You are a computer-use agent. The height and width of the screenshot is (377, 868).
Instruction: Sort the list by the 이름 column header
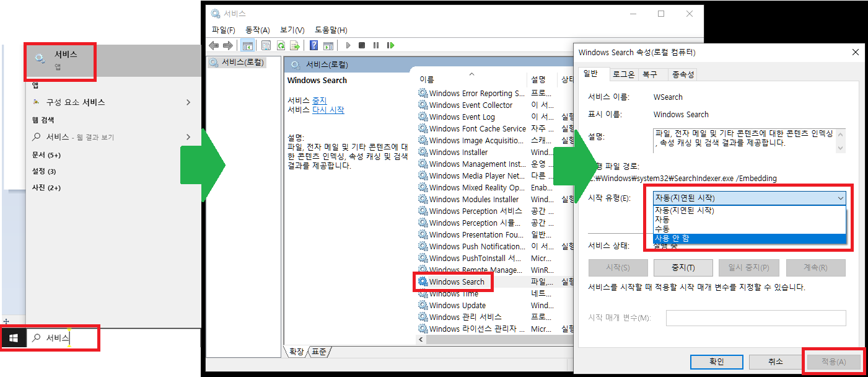[x=472, y=79]
